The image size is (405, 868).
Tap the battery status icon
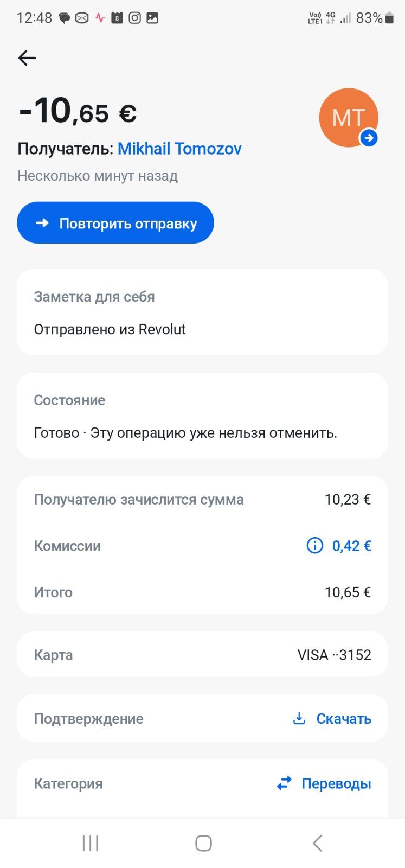(x=390, y=18)
